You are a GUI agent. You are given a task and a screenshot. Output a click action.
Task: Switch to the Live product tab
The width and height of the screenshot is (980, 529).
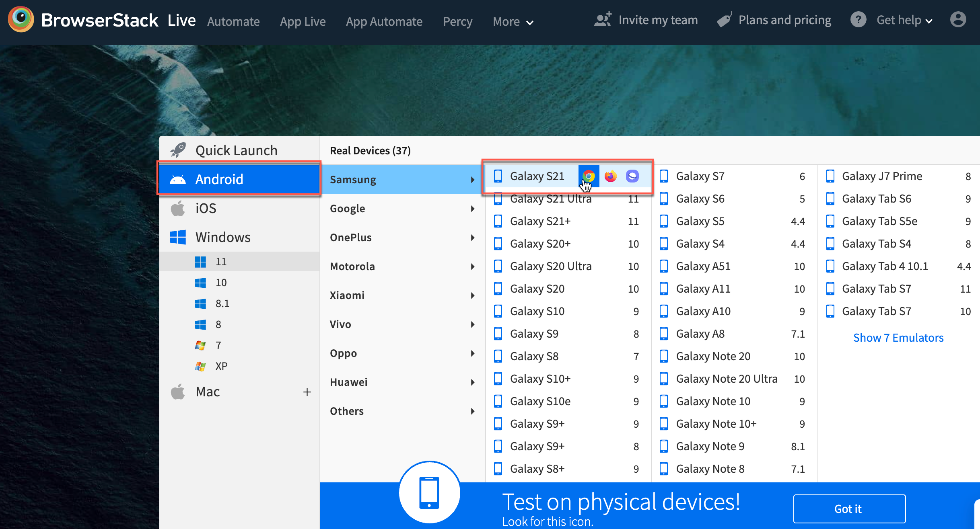click(182, 20)
